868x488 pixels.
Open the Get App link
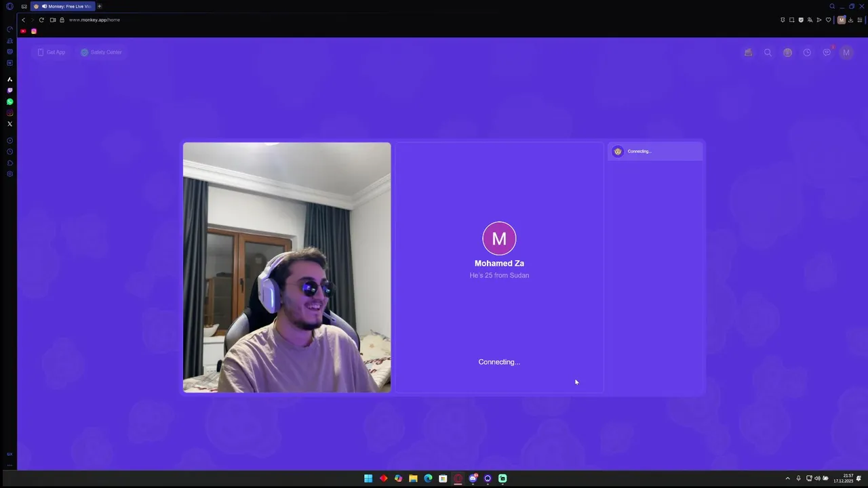[52, 52]
